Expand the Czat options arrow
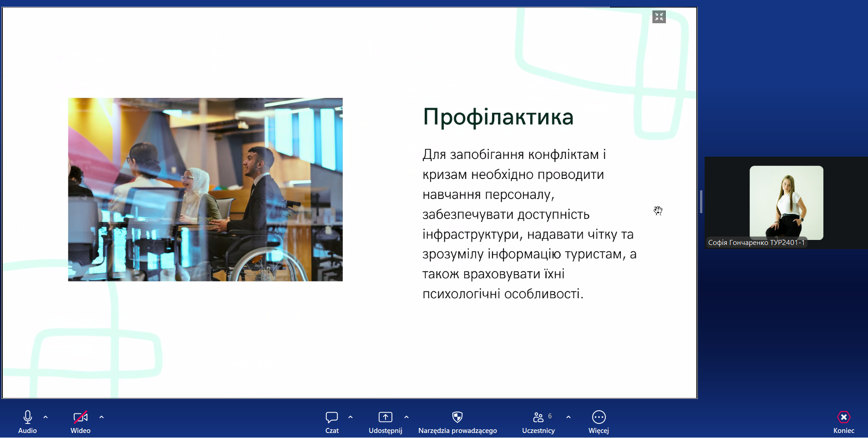The image size is (868, 438). point(350,417)
